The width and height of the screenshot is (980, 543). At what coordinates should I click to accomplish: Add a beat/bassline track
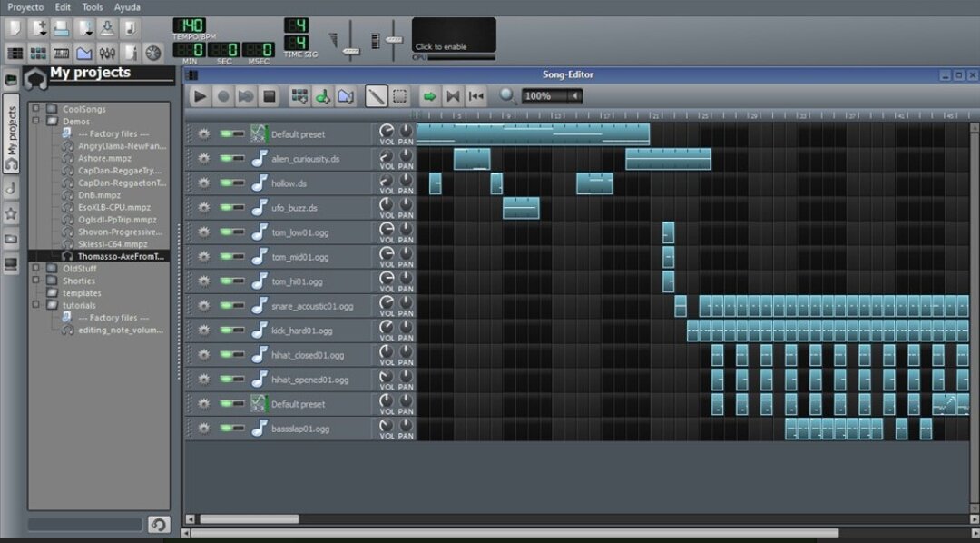300,96
